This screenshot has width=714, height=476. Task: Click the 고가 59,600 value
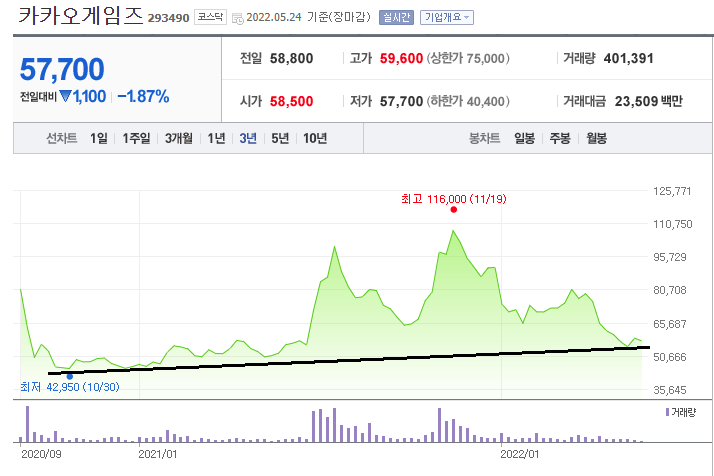click(401, 58)
